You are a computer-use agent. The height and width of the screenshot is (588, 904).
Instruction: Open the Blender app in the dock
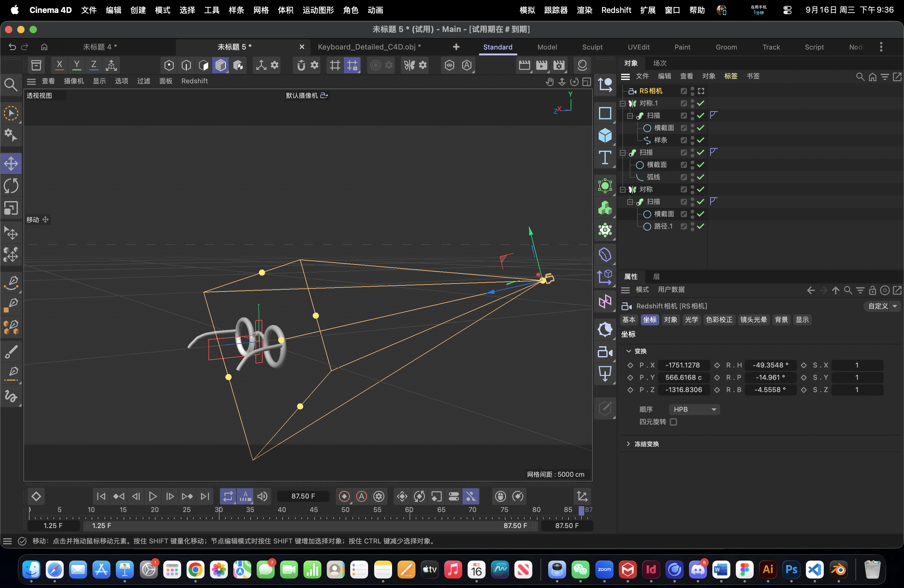pos(838,569)
